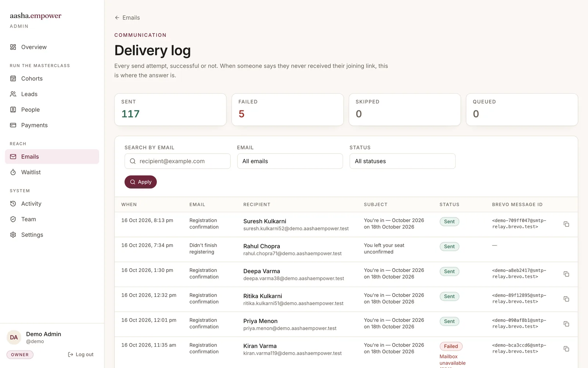Click the Sent 117 stat card
Image resolution: width=588 pixels, height=368 pixels.
[171, 110]
